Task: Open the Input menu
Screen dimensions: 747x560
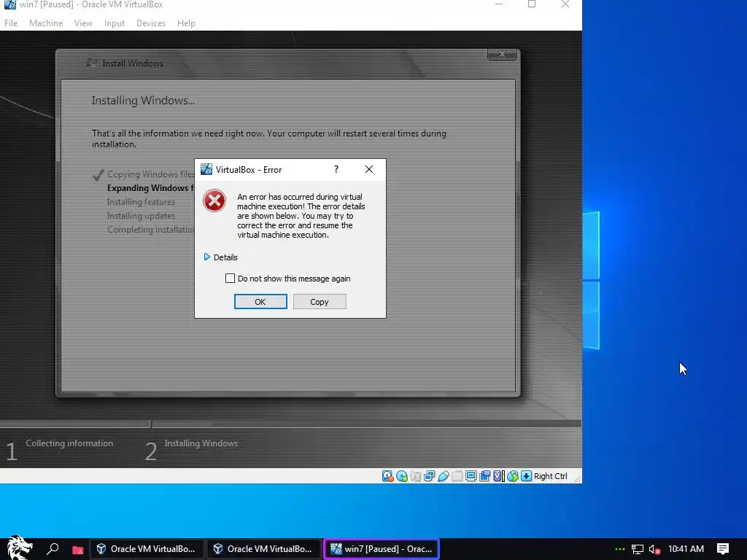Action: coord(115,23)
